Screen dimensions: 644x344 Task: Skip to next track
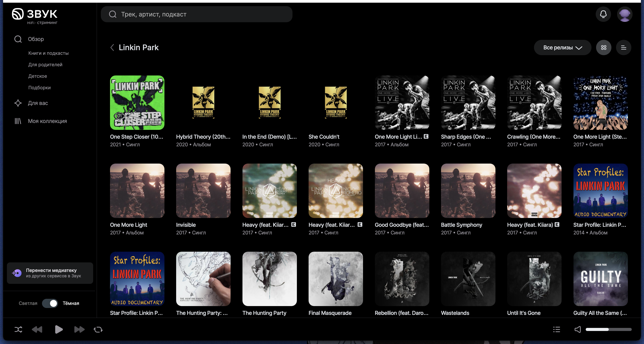(x=79, y=329)
